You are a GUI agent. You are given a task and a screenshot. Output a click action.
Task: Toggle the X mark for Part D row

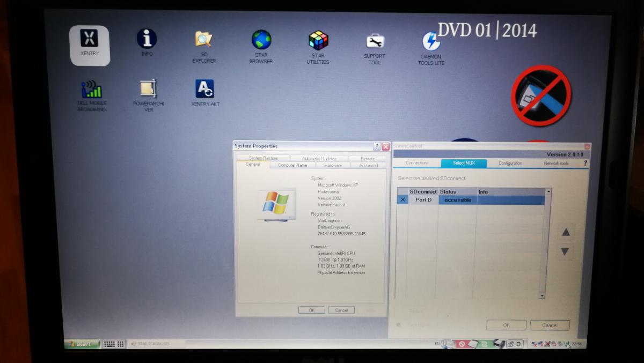[403, 200]
